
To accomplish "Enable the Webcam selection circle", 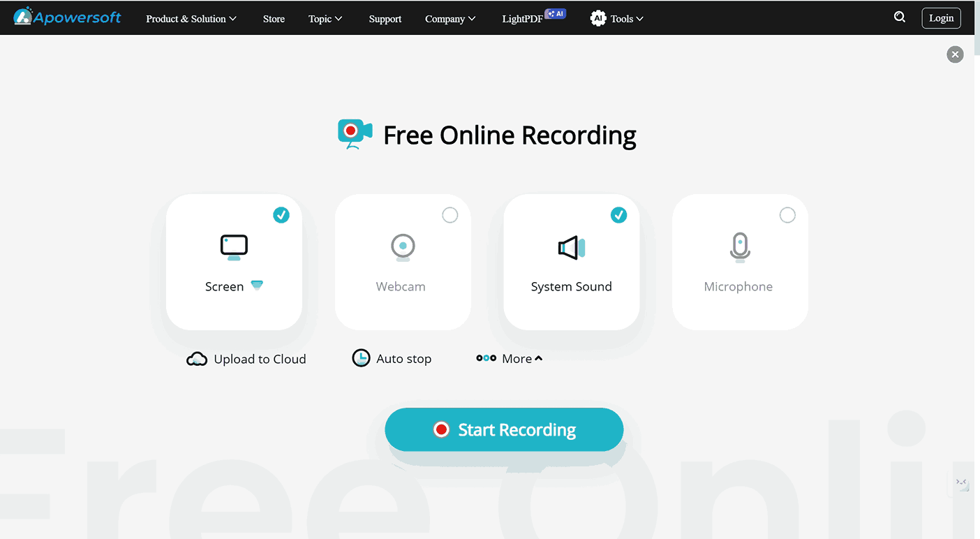I will click(x=450, y=215).
